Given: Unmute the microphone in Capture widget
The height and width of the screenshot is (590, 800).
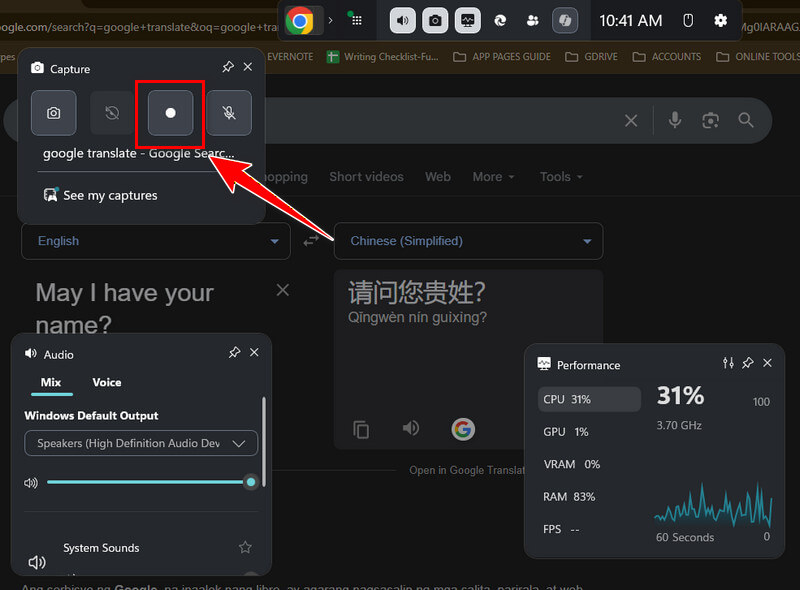Looking at the screenshot, I should 229,112.
